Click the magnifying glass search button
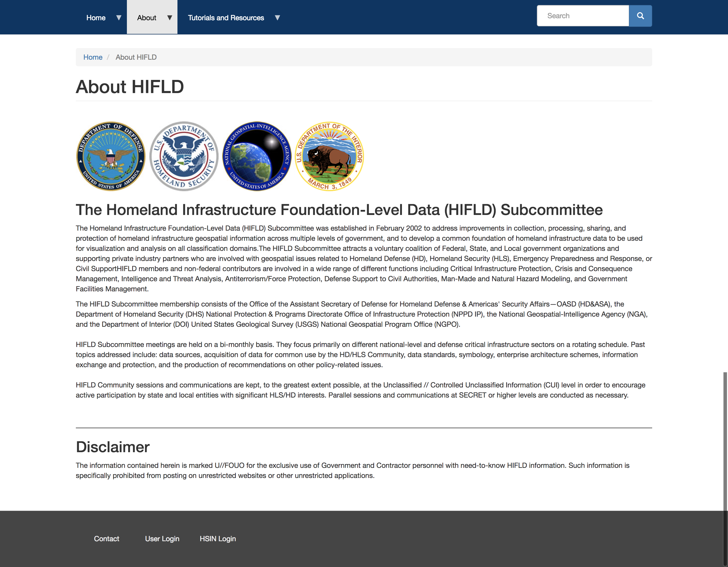Viewport: 728px width, 567px height. tap(640, 16)
